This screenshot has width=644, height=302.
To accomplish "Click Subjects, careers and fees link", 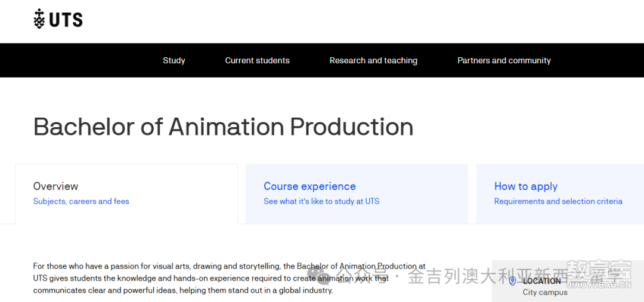I will 81,201.
